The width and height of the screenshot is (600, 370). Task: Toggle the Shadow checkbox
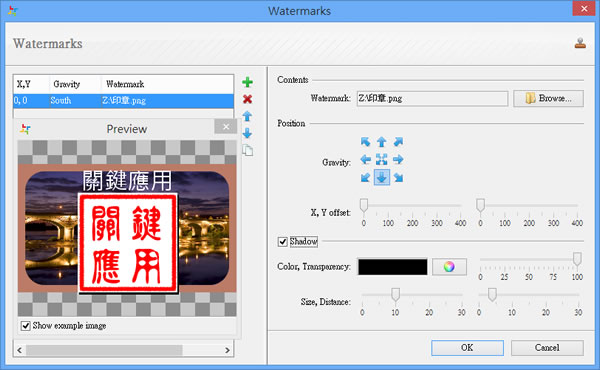point(283,242)
